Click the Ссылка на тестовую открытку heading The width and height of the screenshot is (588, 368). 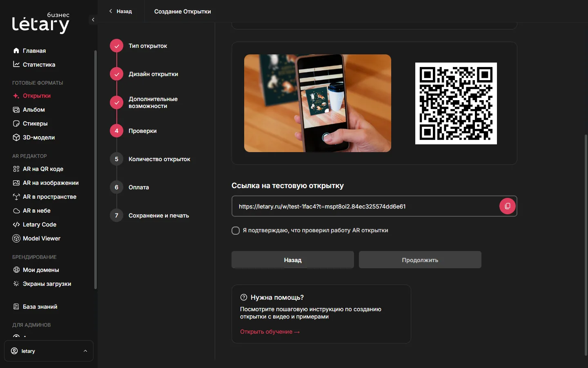287,186
